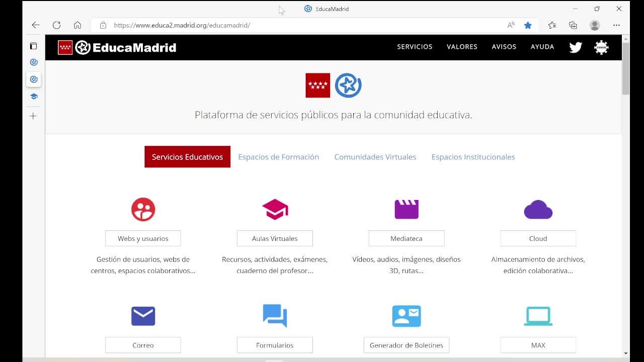Screen dimensions: 644x362
Task: Click the Formularios button
Action: [x=275, y=345]
